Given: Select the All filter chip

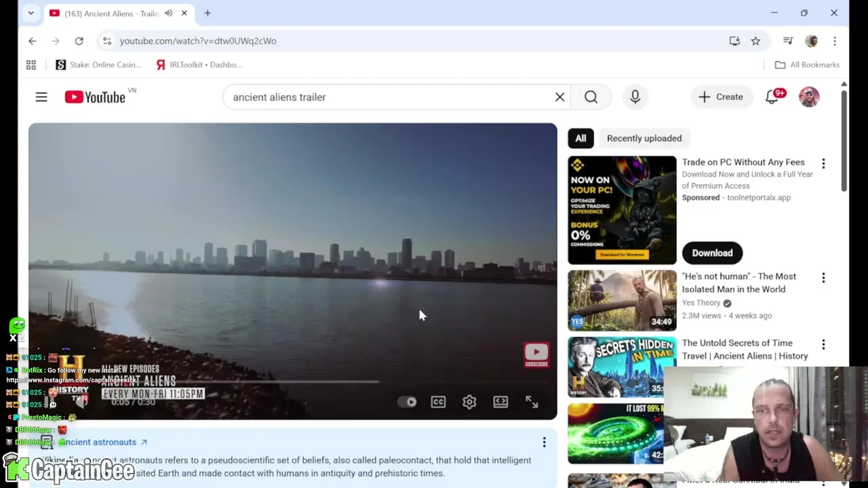Looking at the screenshot, I should [x=580, y=138].
